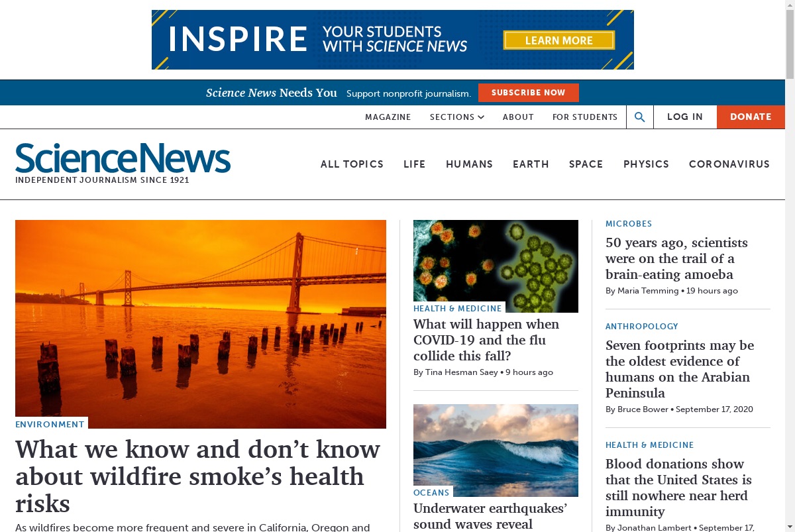Open the All Topics section
The width and height of the screenshot is (795, 532).
tap(352, 164)
